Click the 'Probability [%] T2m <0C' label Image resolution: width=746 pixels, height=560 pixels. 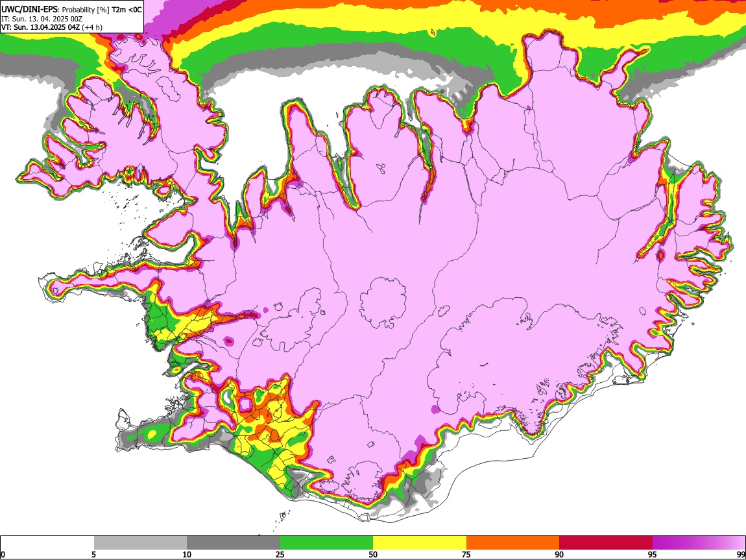coord(102,10)
